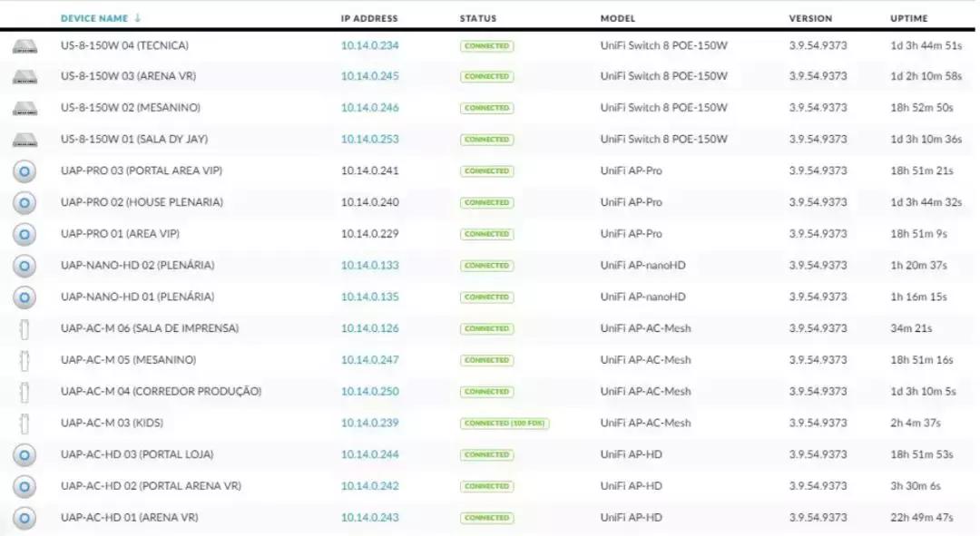
Task: Open the 10.14.0.247 IP link
Action: tap(369, 360)
